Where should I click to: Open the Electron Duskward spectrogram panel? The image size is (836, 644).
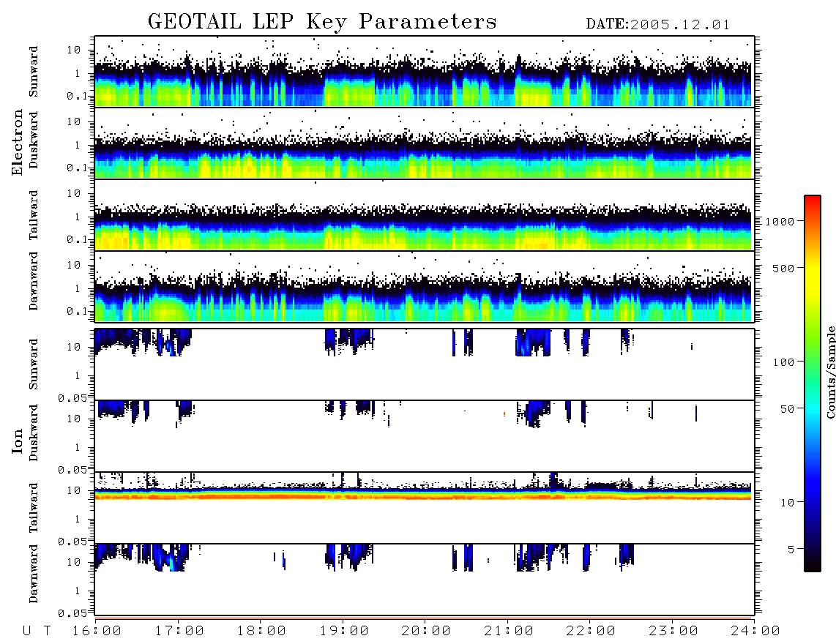(x=425, y=143)
